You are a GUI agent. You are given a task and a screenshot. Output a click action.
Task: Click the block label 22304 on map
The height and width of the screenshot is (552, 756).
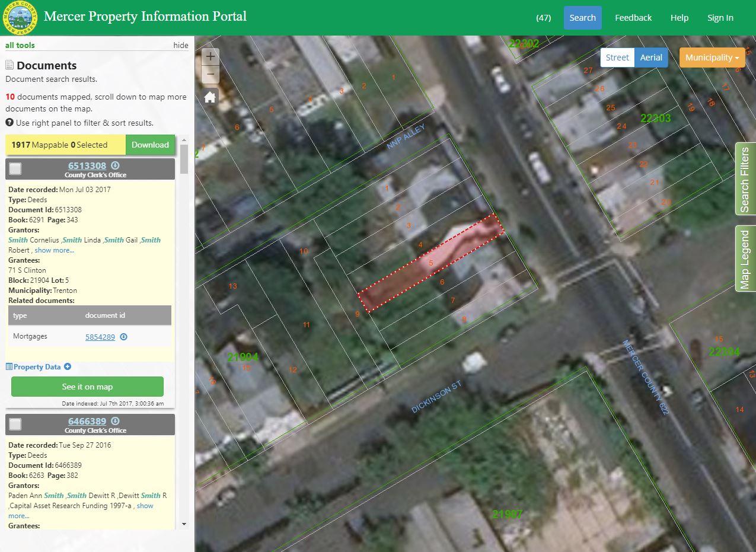pyautogui.click(x=725, y=352)
